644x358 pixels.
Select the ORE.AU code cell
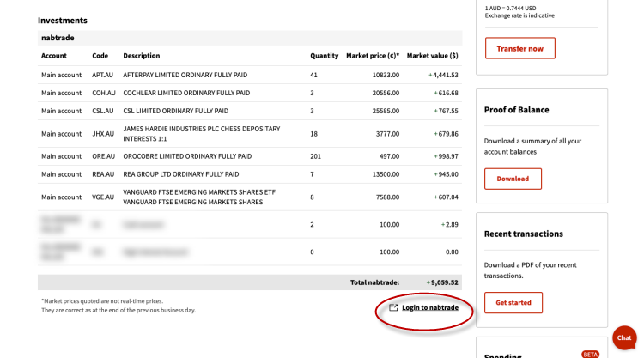coord(103,156)
